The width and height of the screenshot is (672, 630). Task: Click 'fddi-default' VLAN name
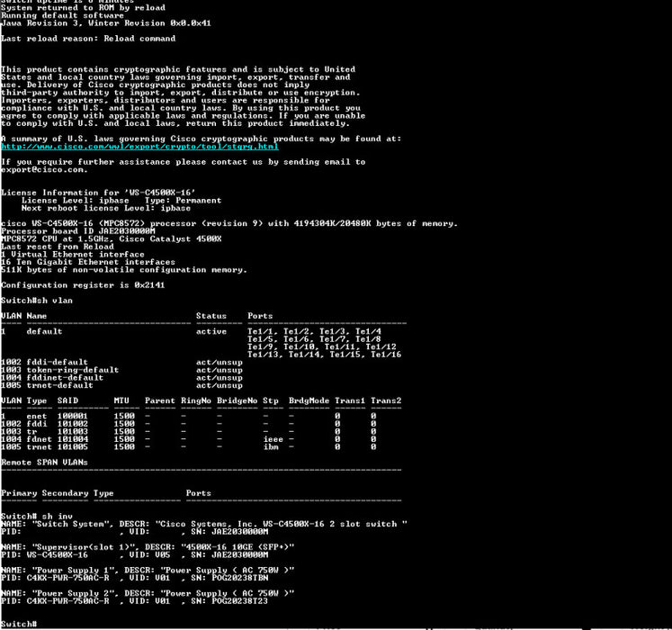(x=57, y=363)
